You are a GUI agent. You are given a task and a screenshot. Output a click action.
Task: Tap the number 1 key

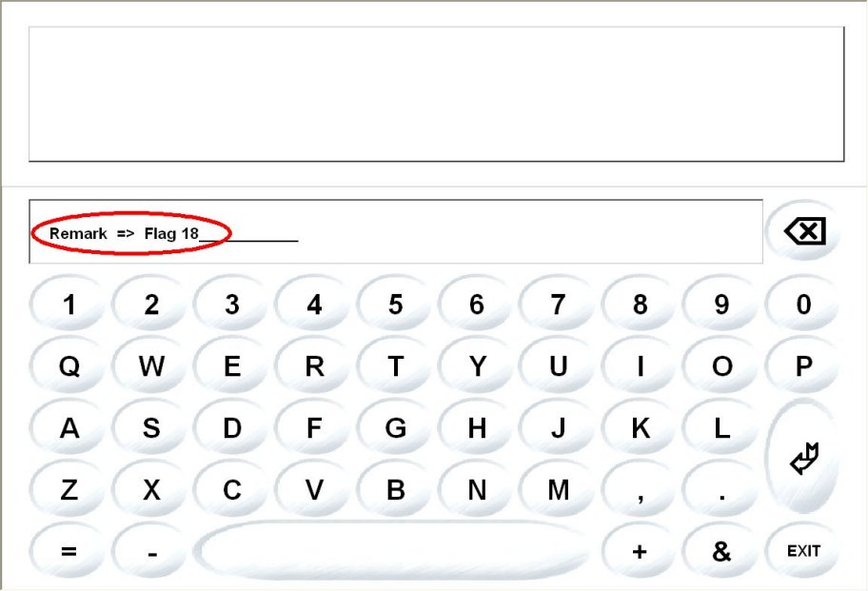tap(69, 304)
